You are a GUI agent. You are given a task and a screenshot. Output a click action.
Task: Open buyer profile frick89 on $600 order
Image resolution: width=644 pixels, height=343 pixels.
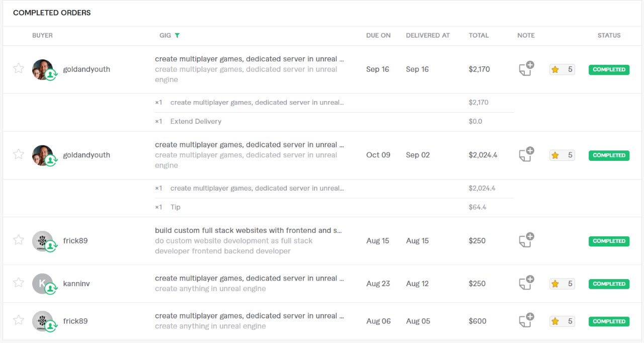(x=75, y=321)
